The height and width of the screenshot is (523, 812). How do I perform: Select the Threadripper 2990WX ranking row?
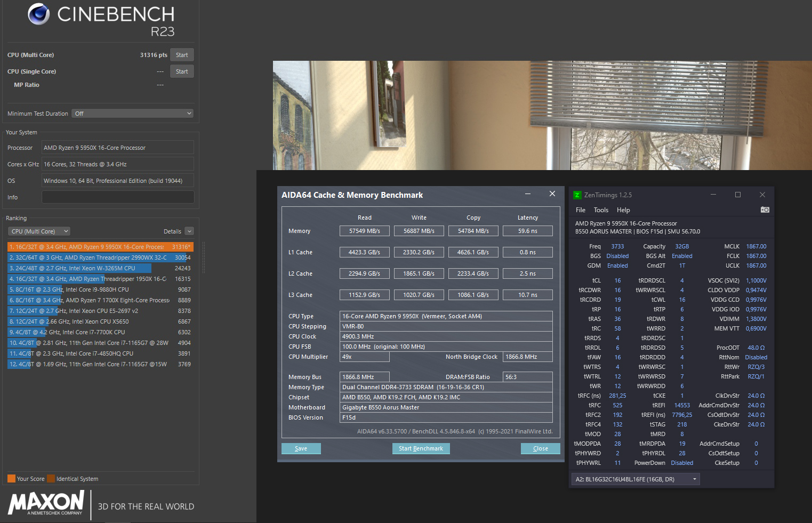[100, 258]
